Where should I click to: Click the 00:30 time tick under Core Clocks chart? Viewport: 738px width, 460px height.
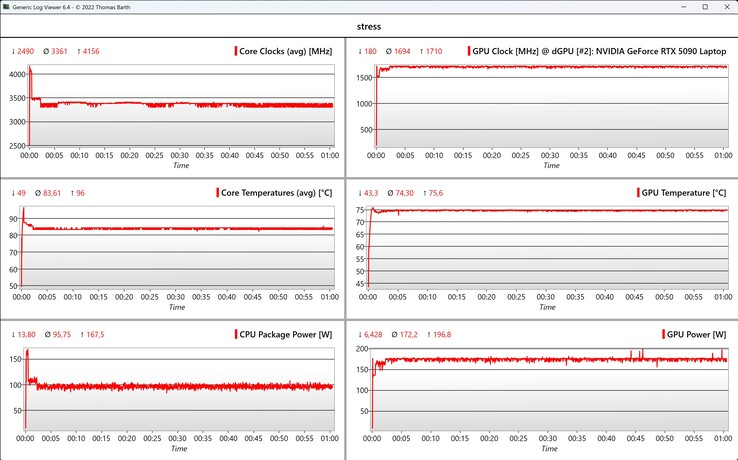tap(179, 155)
